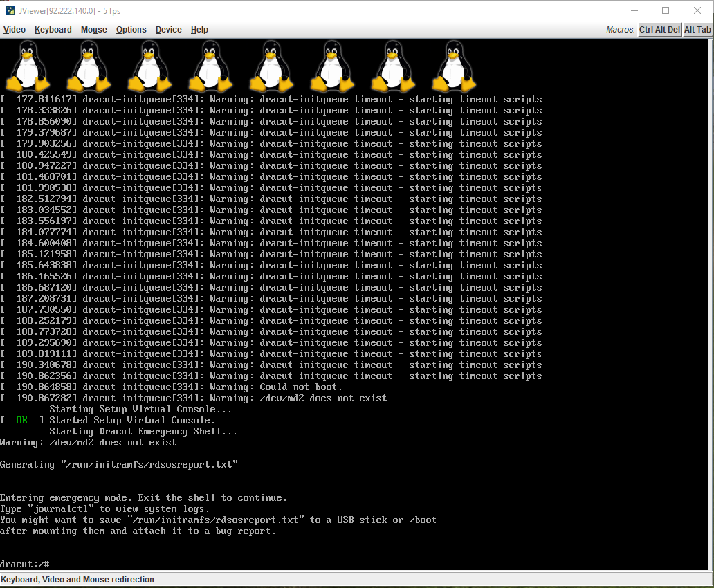Click the green OK status line
The image size is (714, 588).
tap(22, 421)
